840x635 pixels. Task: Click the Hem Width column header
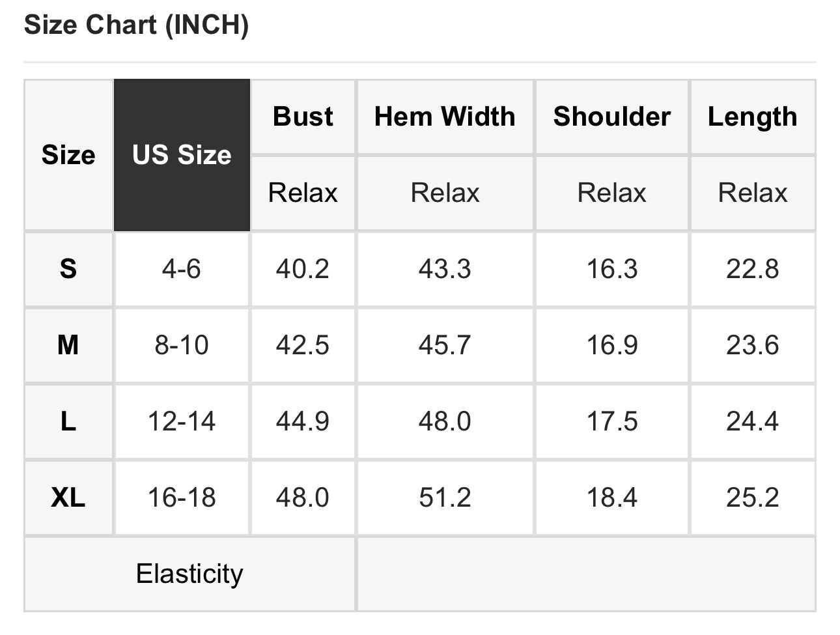[445, 117]
